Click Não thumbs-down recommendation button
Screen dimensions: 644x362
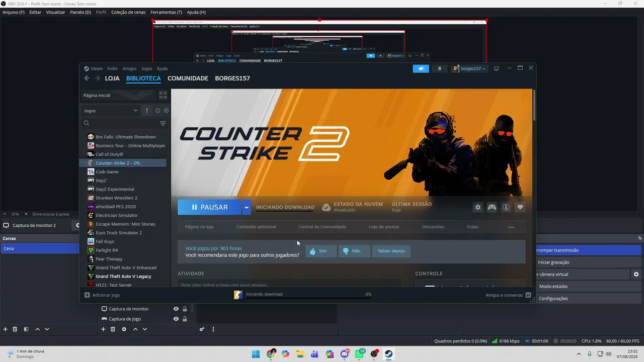coord(354,251)
